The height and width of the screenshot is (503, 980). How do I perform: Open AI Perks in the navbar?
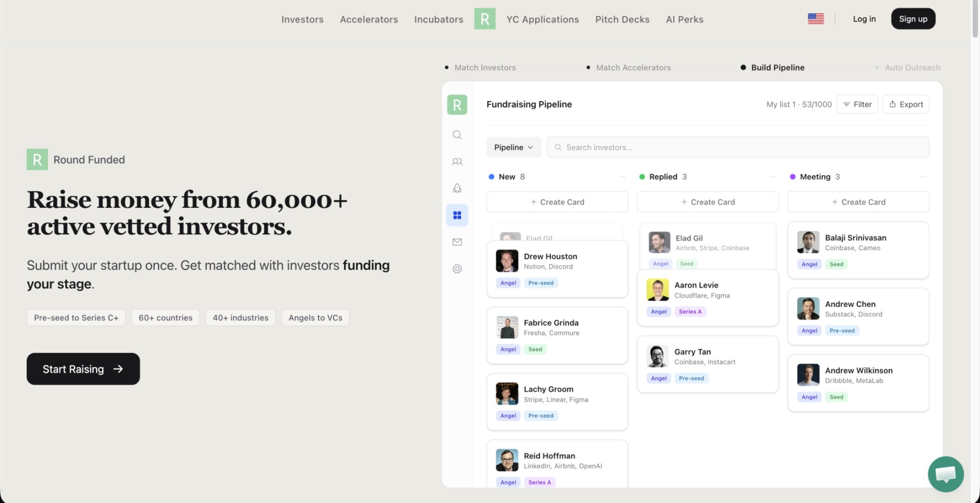684,19
